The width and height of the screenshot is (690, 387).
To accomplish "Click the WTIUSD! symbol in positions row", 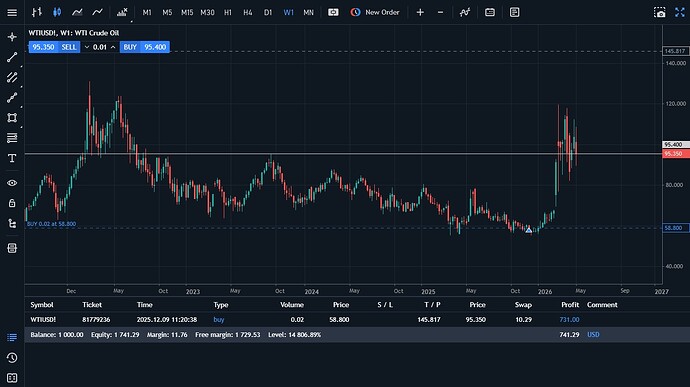I will tap(43, 320).
